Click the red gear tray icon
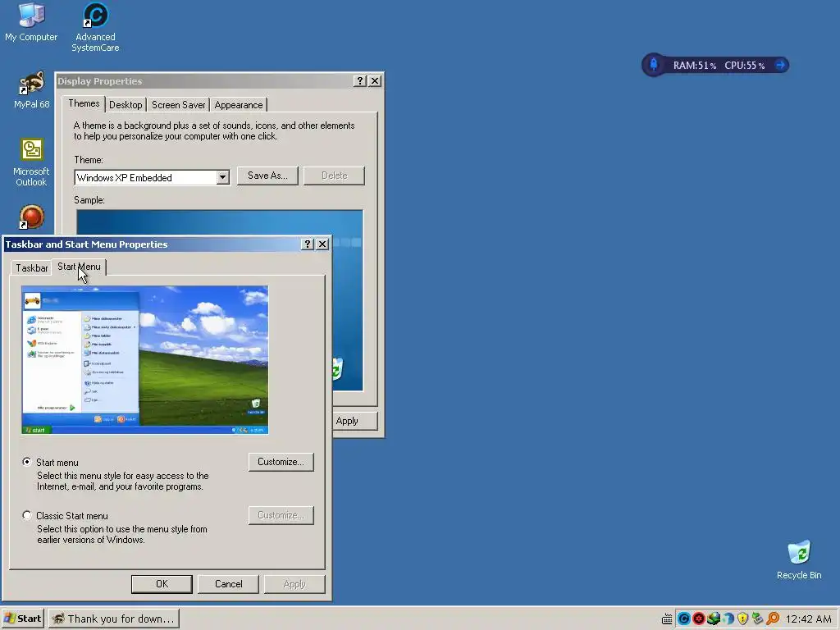840x630 pixels. click(x=699, y=619)
